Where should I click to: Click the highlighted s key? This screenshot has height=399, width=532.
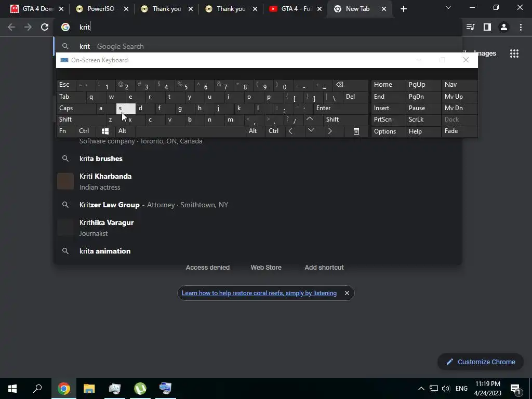click(x=126, y=108)
